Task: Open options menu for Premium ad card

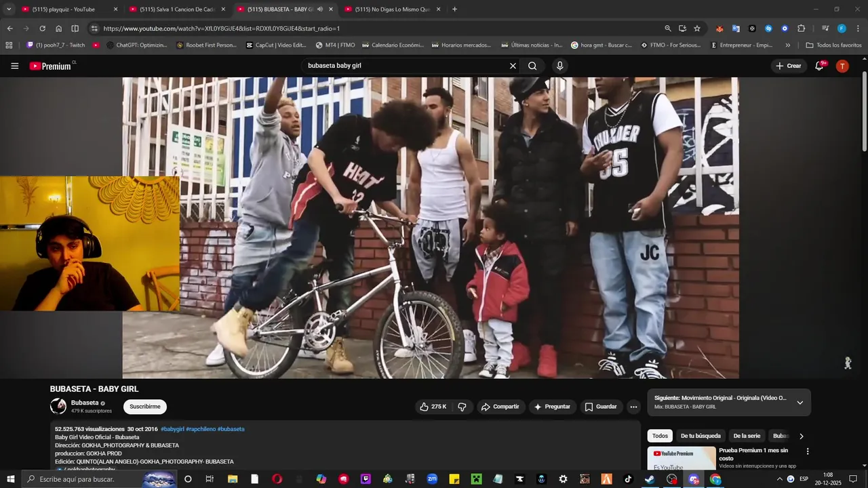Action: [807, 451]
